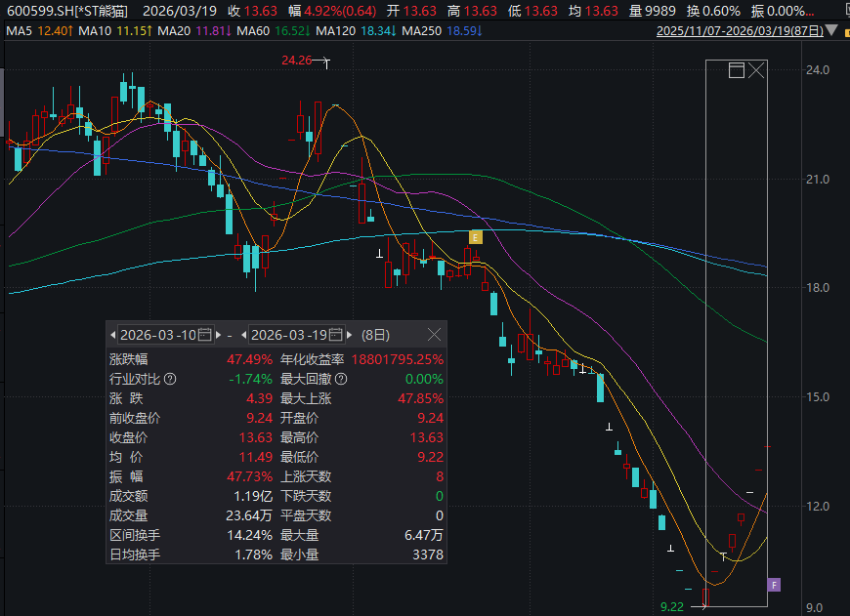850x616 pixels.
Task: Click the purple F marker on chart
Action: pos(774,585)
